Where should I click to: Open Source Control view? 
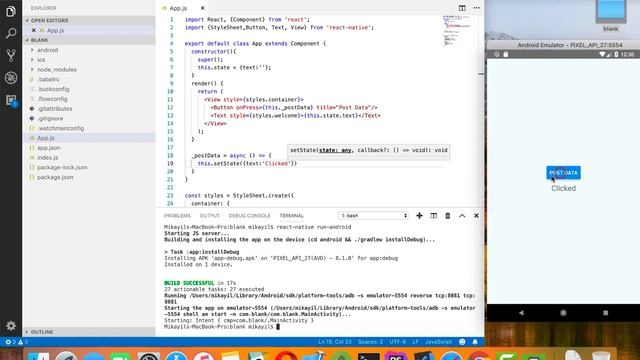pos(11,55)
